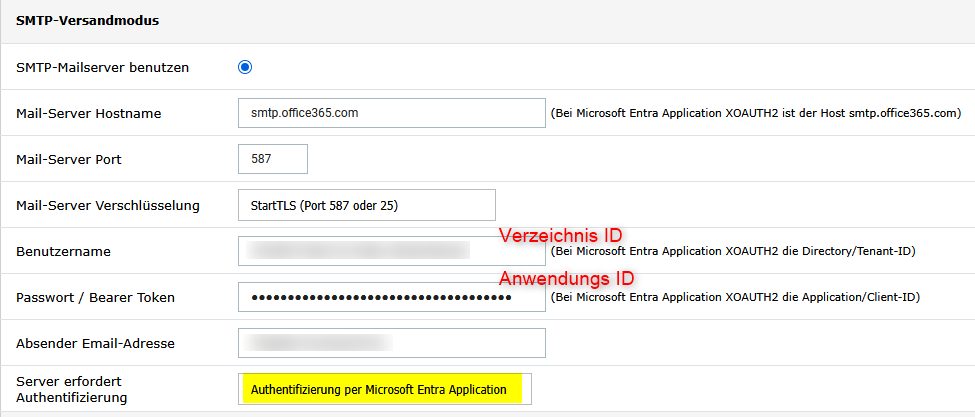Click the Mail-Server Hostname input field
The image size is (975, 417).
click(x=391, y=113)
